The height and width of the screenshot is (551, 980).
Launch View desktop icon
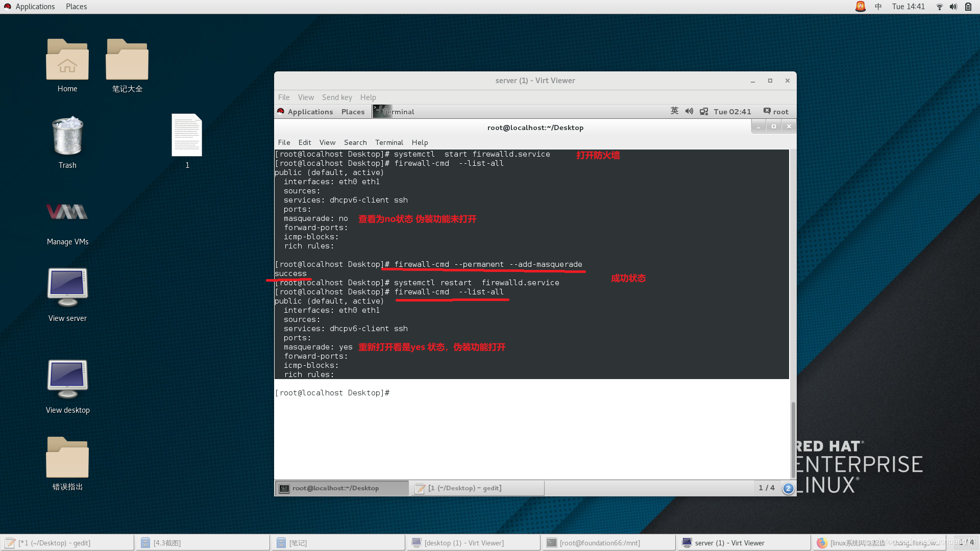click(x=67, y=387)
